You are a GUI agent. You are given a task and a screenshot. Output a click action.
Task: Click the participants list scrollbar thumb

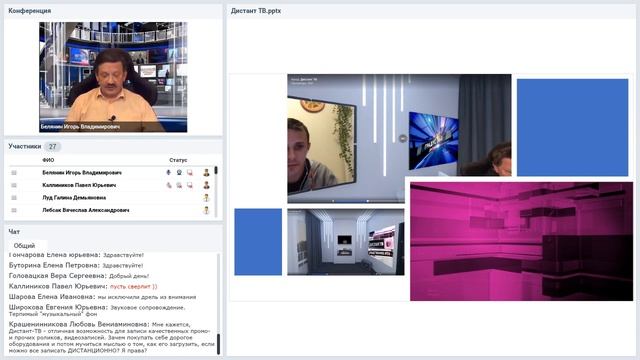(x=216, y=170)
